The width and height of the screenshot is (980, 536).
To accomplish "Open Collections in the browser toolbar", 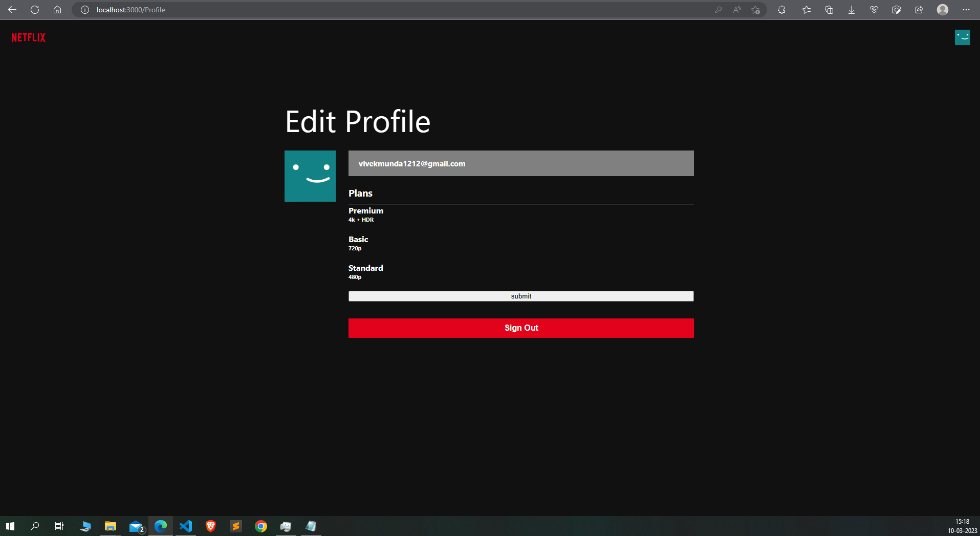I will 829,9.
